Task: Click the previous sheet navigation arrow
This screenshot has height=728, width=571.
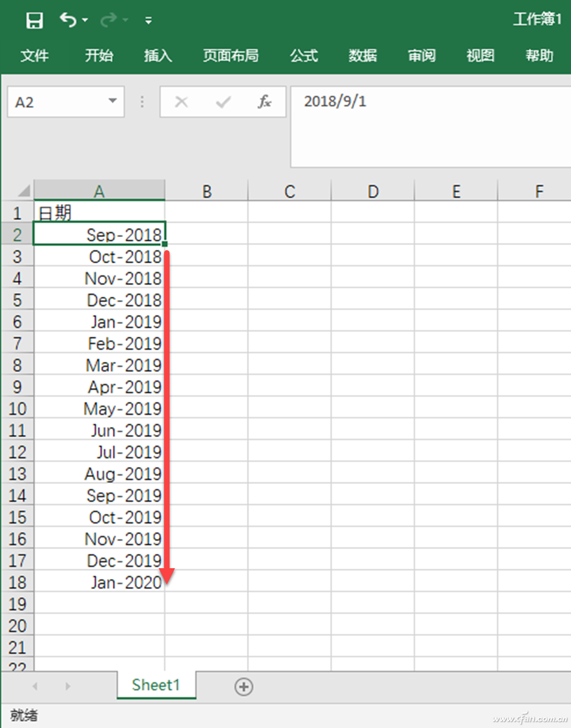Action: [x=35, y=686]
